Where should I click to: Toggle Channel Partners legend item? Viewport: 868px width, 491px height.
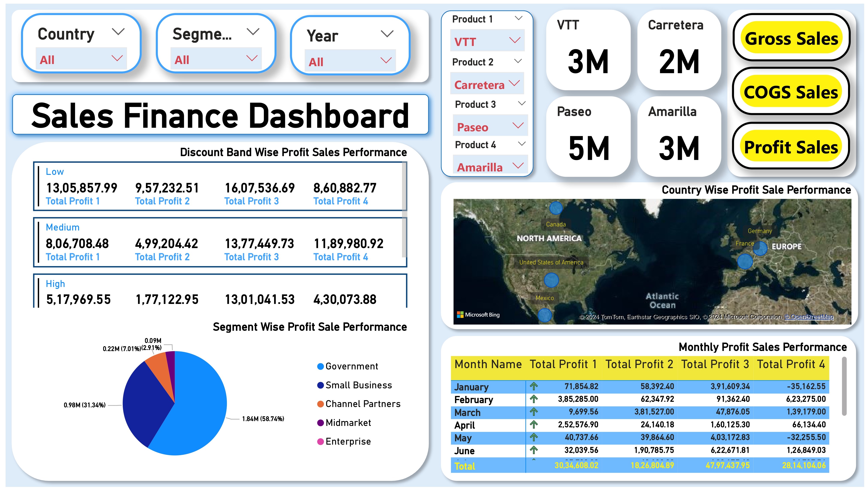point(358,404)
